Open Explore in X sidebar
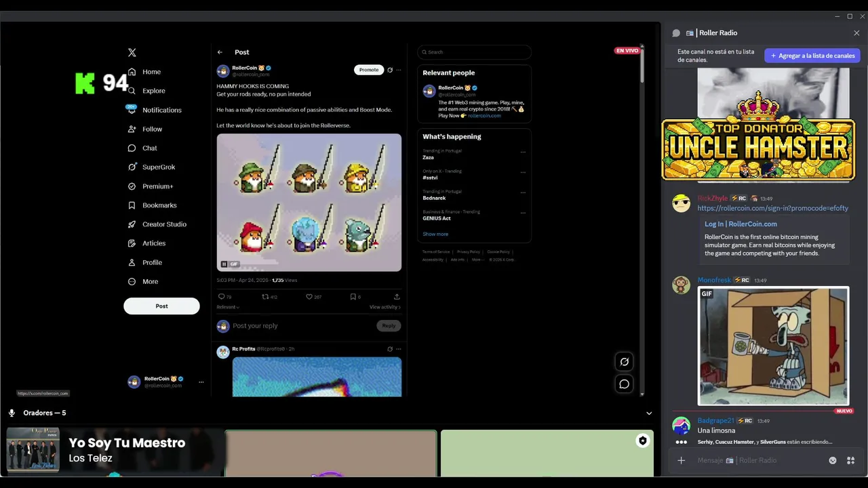 click(x=146, y=91)
